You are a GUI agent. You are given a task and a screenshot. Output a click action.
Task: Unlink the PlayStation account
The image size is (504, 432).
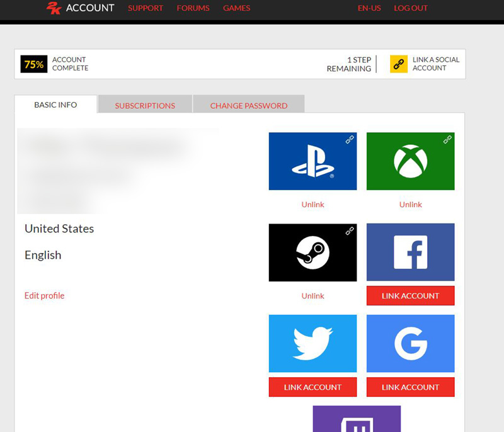(x=312, y=205)
